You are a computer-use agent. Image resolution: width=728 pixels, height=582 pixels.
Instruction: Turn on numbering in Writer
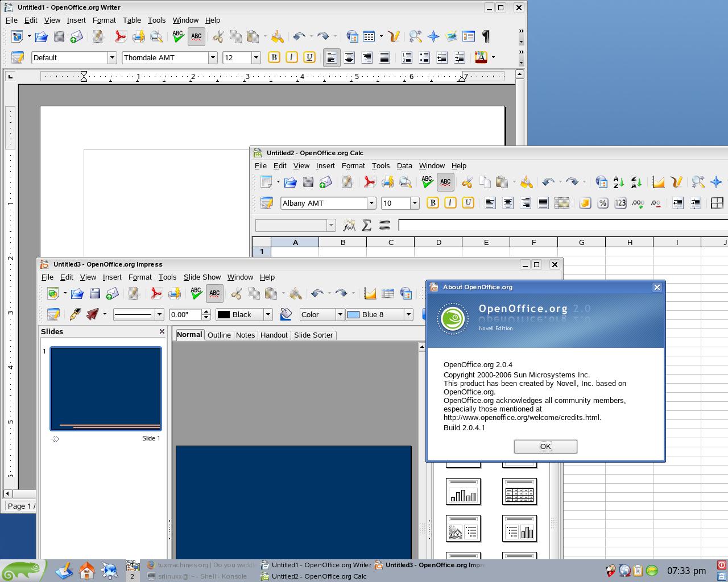(x=407, y=57)
